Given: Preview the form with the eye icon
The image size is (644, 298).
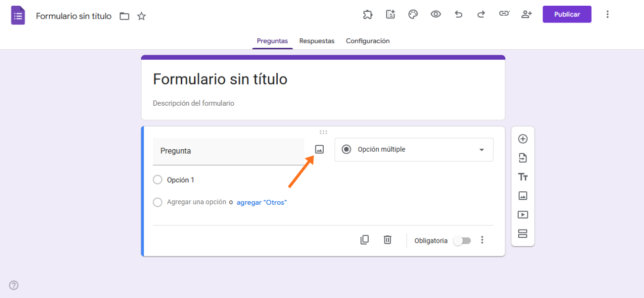Looking at the screenshot, I should pos(436,14).
